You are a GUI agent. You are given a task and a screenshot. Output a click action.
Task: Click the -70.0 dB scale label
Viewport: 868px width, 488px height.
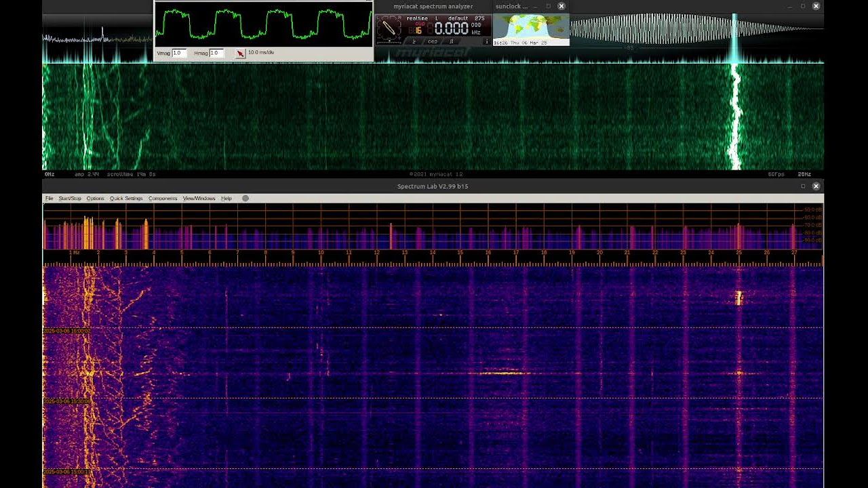pyautogui.click(x=812, y=225)
